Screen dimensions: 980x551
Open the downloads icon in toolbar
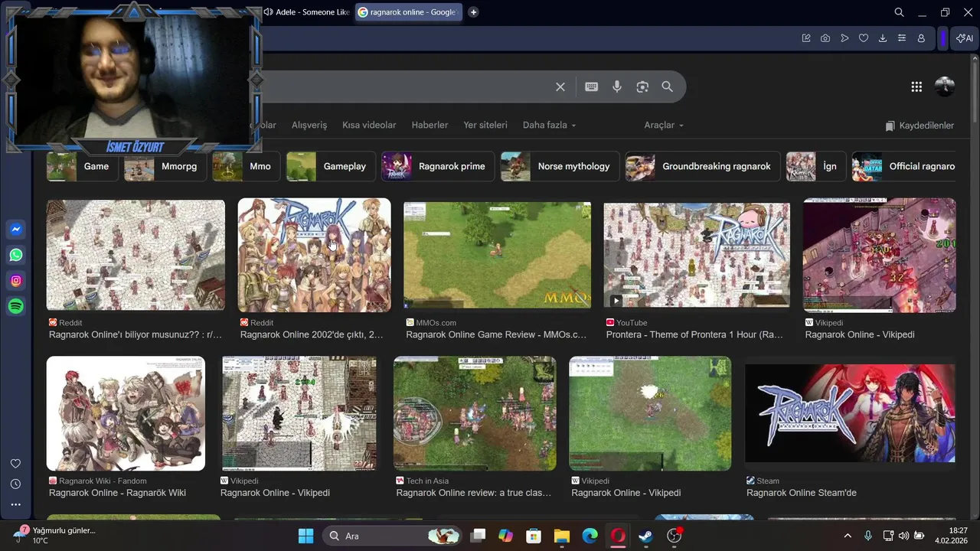[883, 38]
